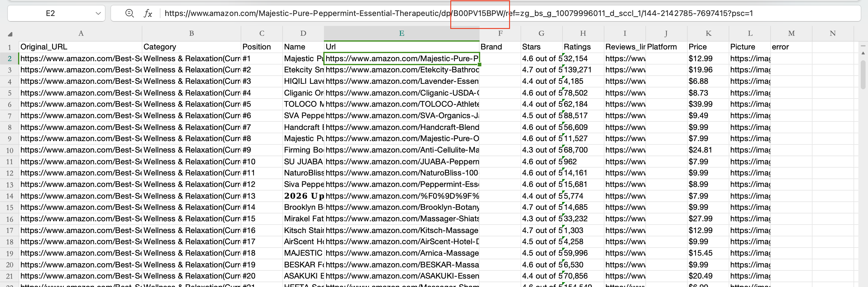Select ratings cell showing 139,271
868x287 pixels.
pyautogui.click(x=583, y=70)
